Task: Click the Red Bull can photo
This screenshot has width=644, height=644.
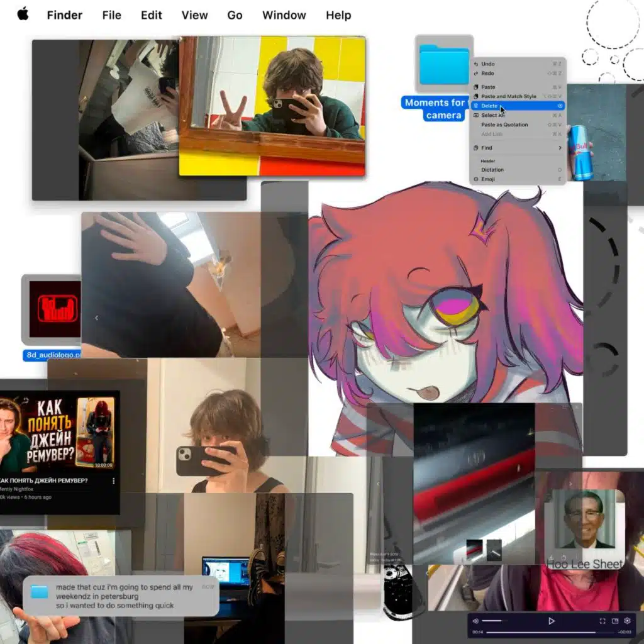Action: pyautogui.click(x=596, y=132)
